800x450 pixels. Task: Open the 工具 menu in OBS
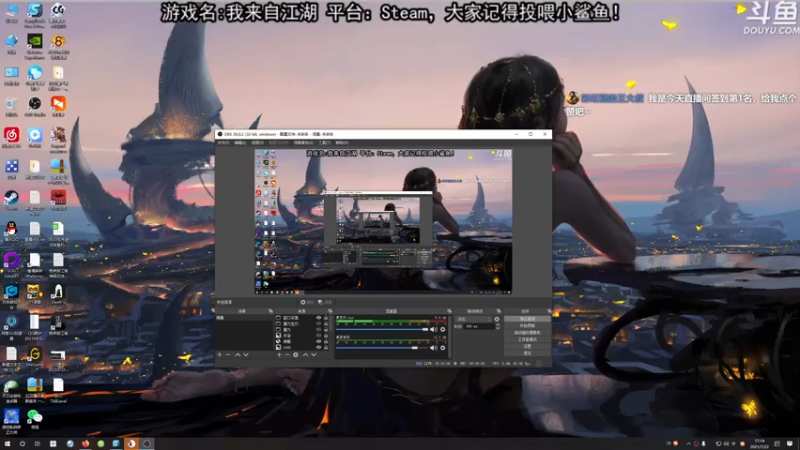[x=324, y=143]
